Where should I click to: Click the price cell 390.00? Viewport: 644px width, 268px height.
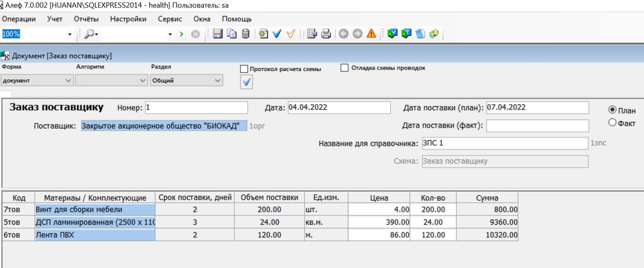[x=379, y=222]
